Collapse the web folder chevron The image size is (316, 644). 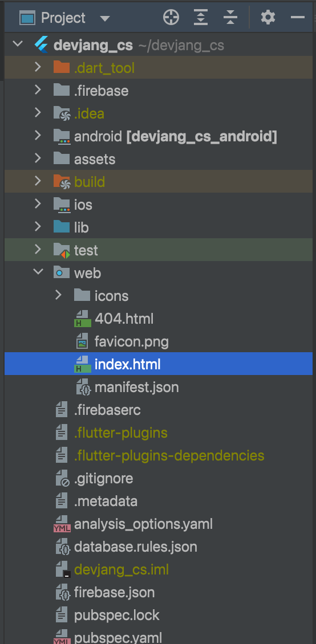point(38,272)
